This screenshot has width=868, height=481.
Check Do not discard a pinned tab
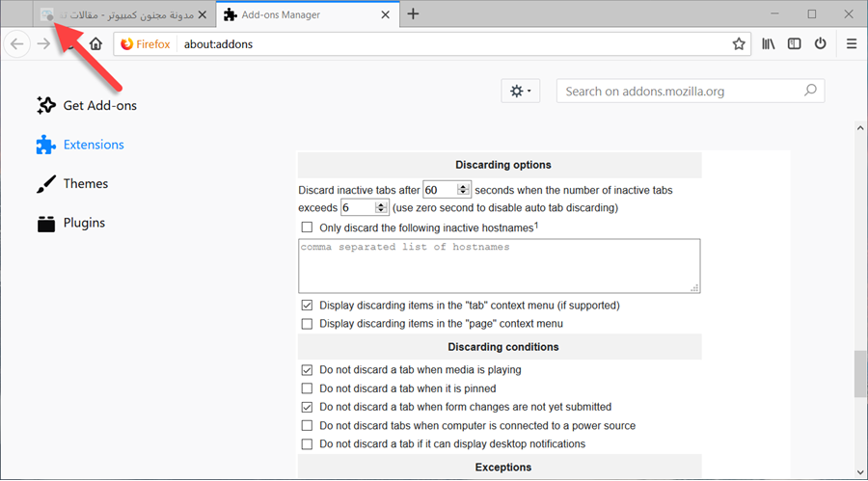tap(307, 388)
